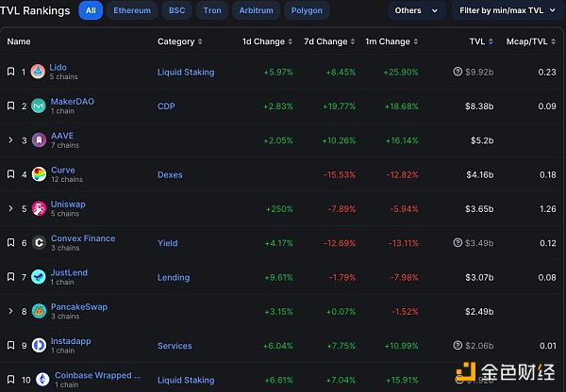Click the MakerDAO logo icon
The height and width of the screenshot is (392, 566).
(38, 106)
